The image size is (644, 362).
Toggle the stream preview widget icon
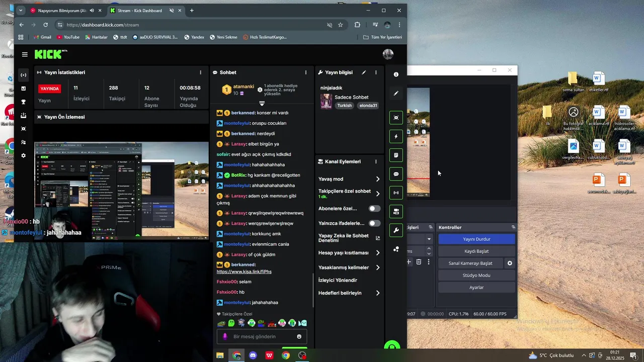(396, 118)
